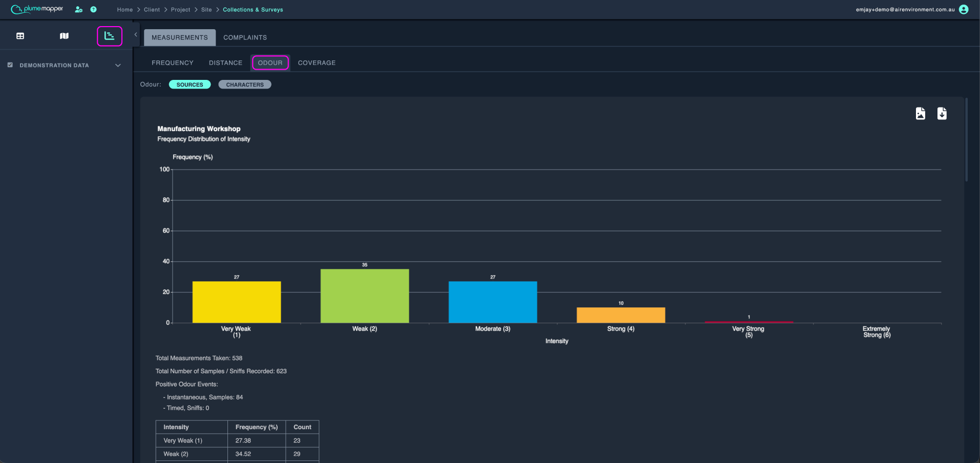Toggle the Demonstration Data checkbox

click(10, 65)
